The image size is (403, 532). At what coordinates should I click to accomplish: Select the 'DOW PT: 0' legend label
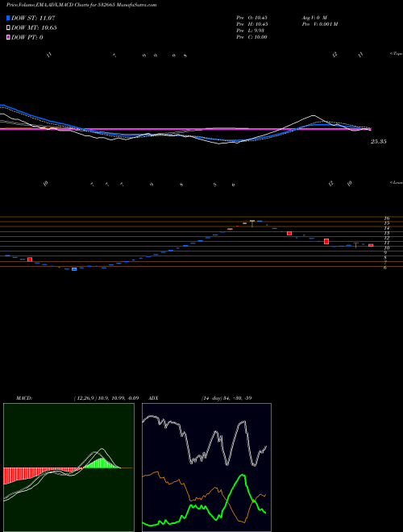27,37
